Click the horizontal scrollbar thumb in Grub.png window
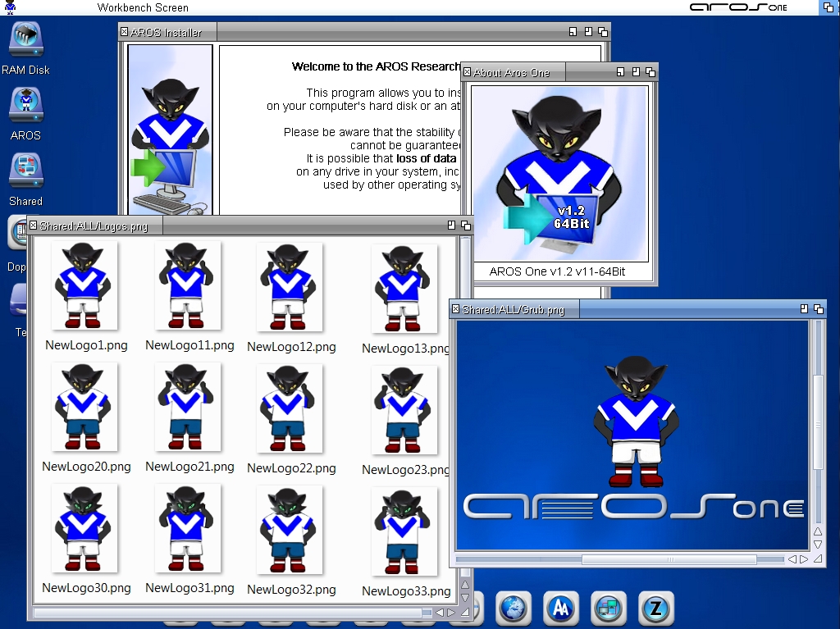 pyautogui.click(x=669, y=559)
